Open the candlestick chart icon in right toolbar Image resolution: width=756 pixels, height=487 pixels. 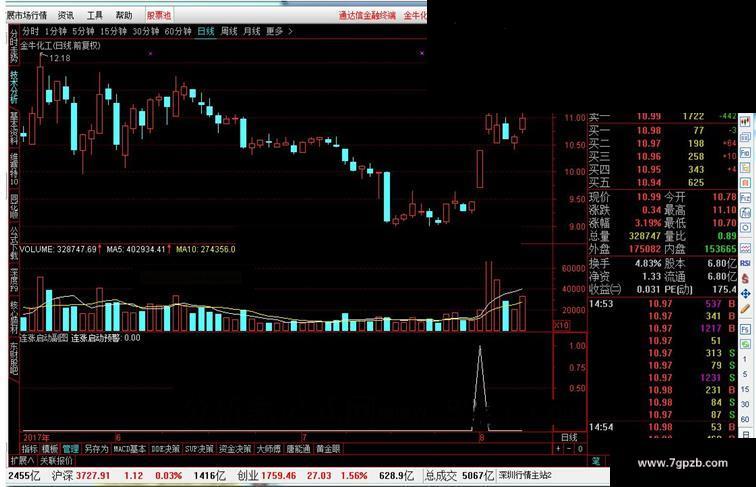(745, 122)
